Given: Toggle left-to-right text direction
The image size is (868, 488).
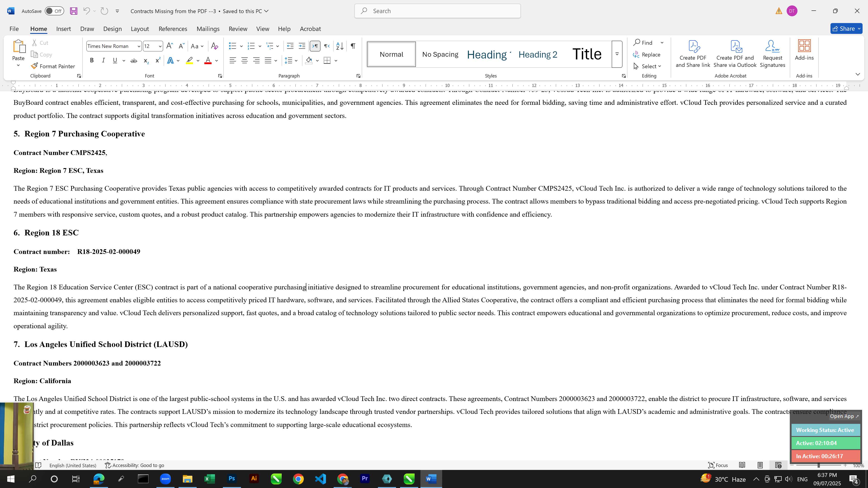Looking at the screenshot, I should point(315,46).
